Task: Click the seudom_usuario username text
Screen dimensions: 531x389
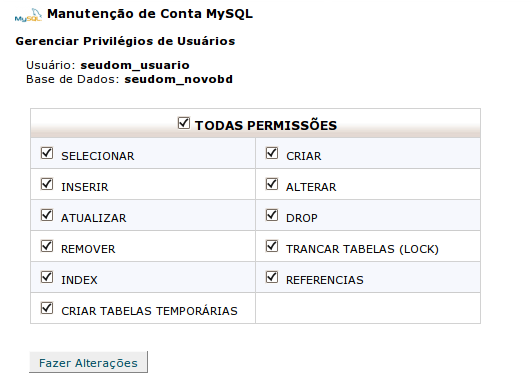Action: (x=135, y=65)
